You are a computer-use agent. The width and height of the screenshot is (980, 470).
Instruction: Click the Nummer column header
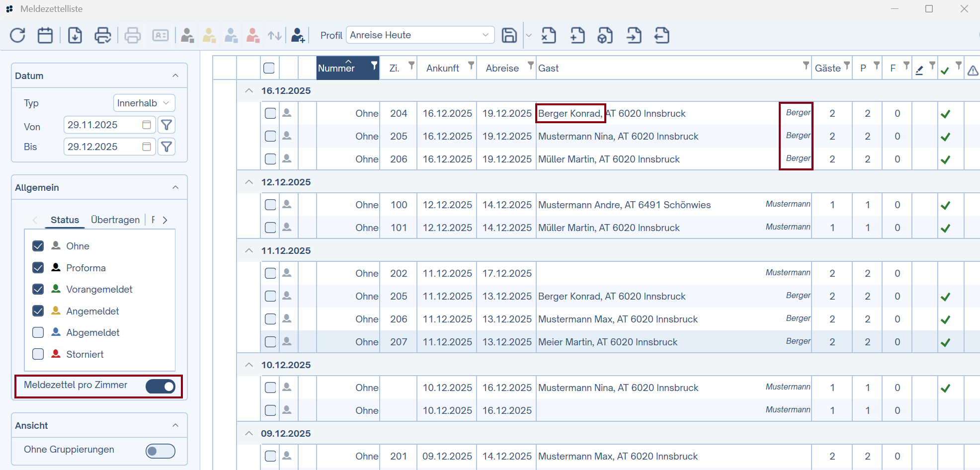pyautogui.click(x=338, y=68)
